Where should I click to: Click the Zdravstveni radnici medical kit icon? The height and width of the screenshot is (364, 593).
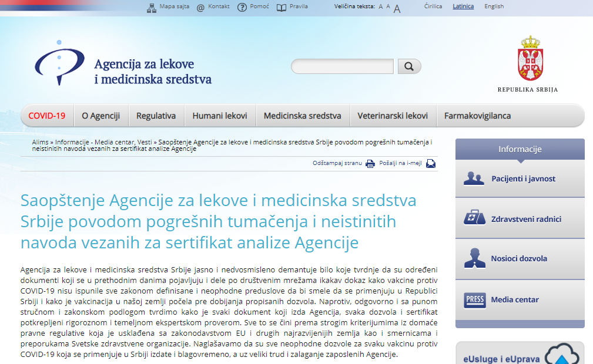pyautogui.click(x=475, y=217)
